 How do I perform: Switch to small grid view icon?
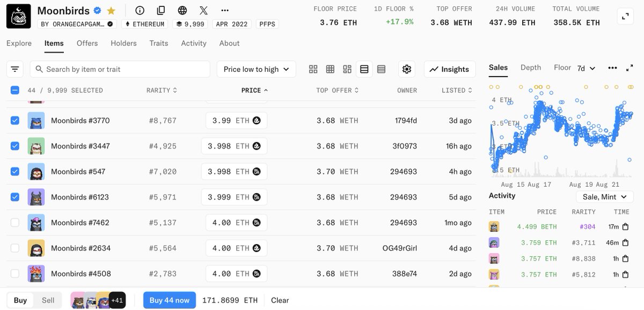[x=331, y=69]
